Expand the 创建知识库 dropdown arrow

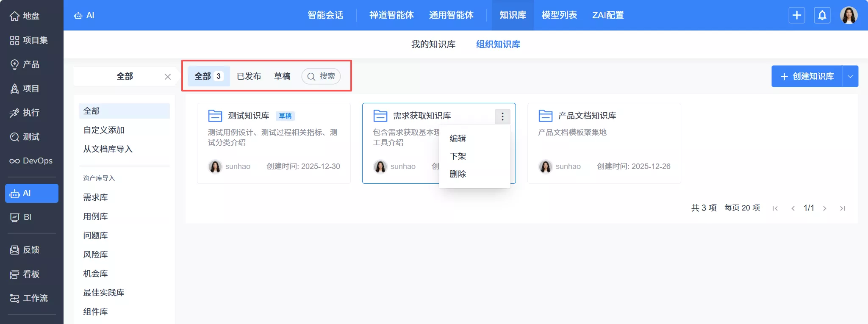click(x=850, y=77)
